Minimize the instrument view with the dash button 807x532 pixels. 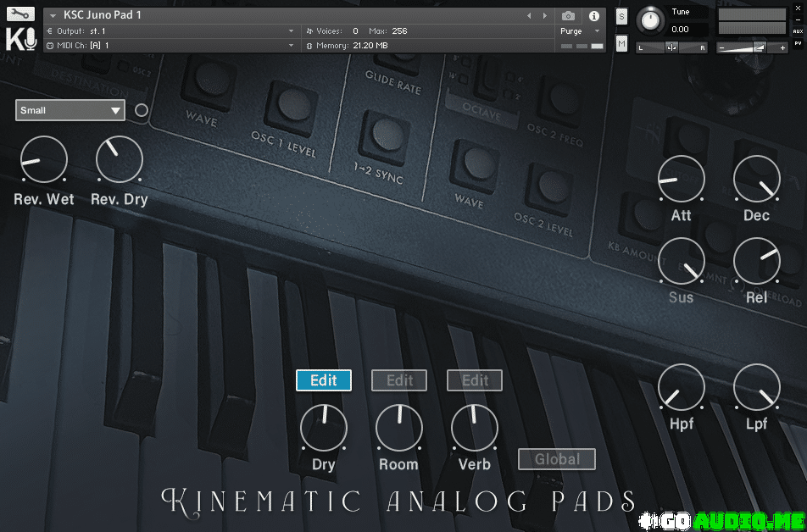click(798, 19)
